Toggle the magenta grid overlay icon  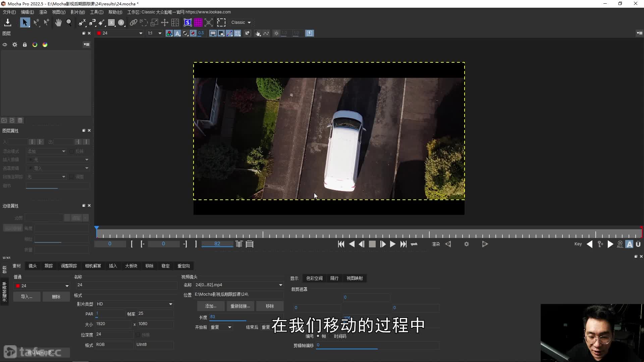198,22
